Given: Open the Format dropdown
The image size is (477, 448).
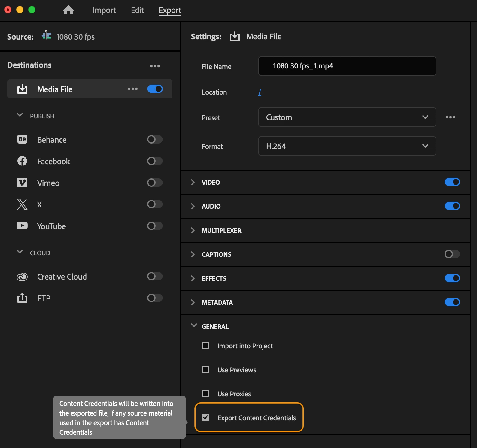Looking at the screenshot, I should (347, 146).
